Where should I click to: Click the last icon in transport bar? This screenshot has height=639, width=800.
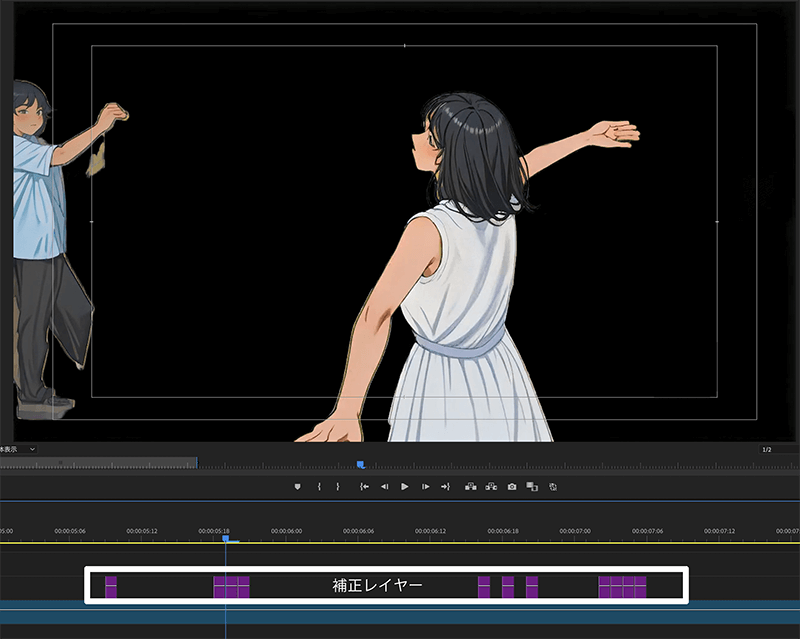pyautogui.click(x=553, y=487)
